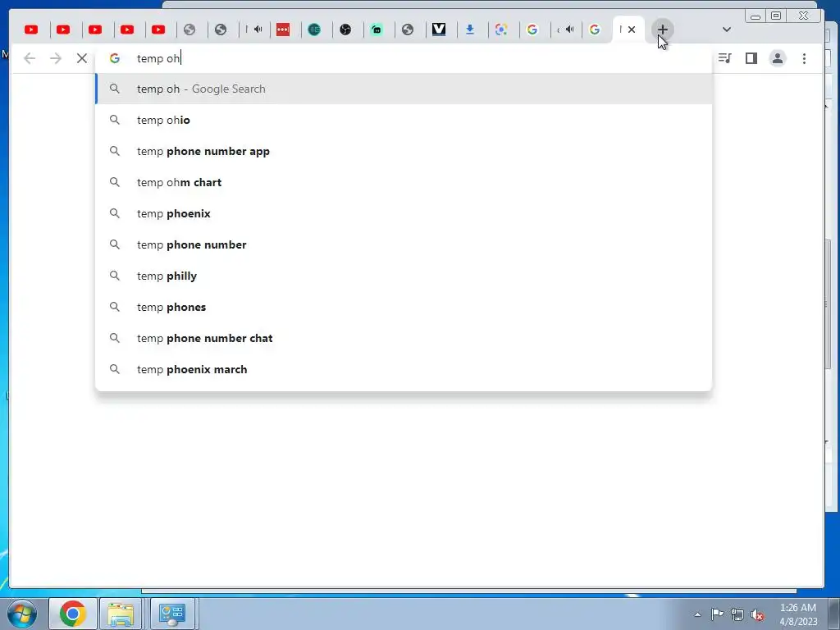
Task: Switch to the Google Lens icon tab
Action: point(501,30)
